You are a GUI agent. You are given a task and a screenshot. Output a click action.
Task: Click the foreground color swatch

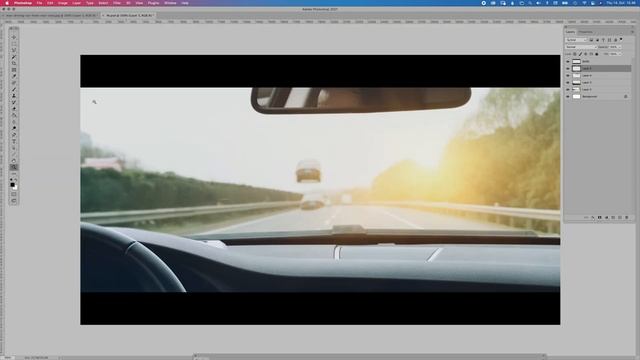[12, 184]
